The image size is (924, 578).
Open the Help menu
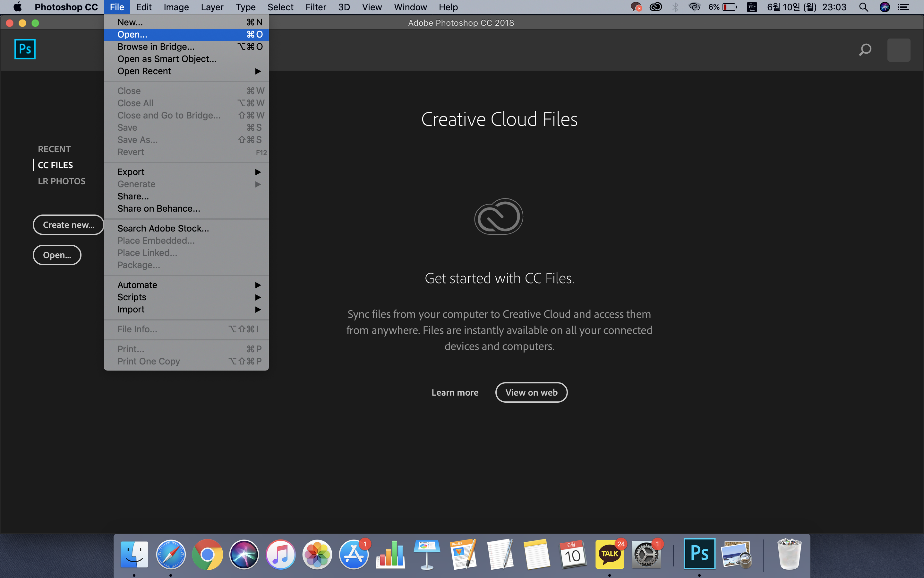448,7
